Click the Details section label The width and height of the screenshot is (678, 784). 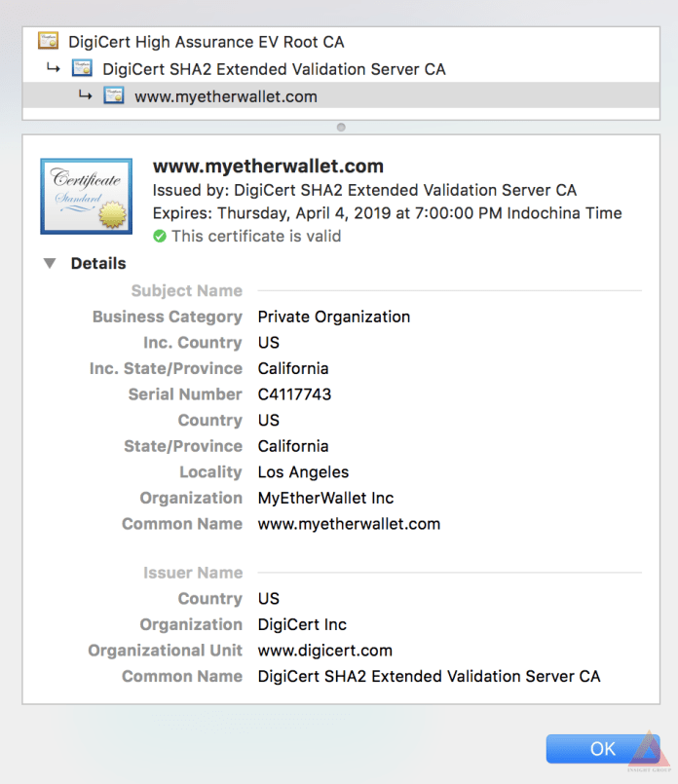pyautogui.click(x=98, y=264)
